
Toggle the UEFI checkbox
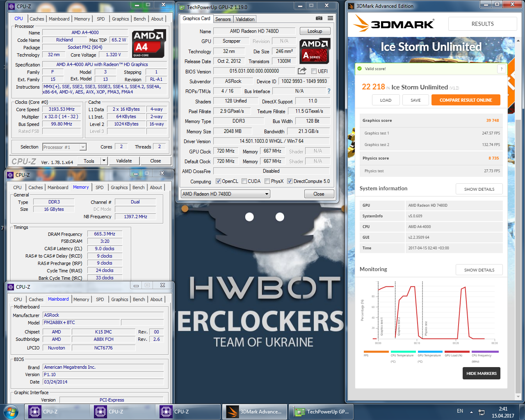pyautogui.click(x=314, y=71)
